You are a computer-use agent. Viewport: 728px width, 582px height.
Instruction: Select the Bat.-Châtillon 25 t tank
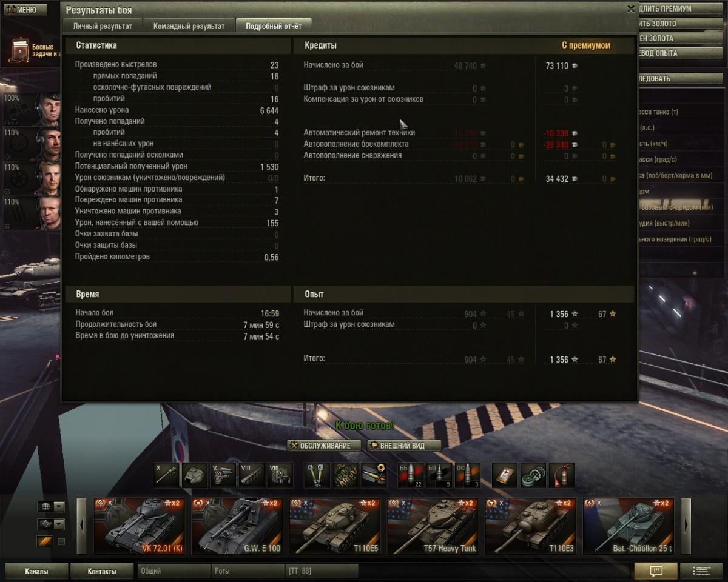(x=629, y=526)
